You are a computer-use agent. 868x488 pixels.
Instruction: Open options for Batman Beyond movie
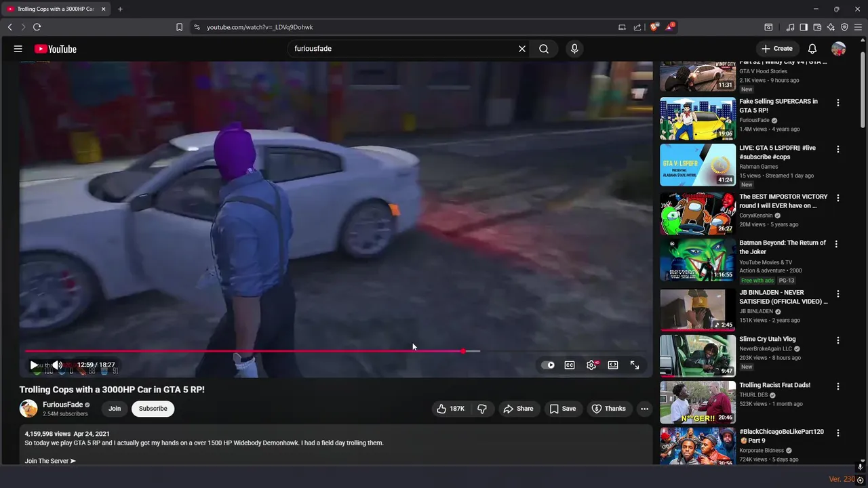[836, 244]
